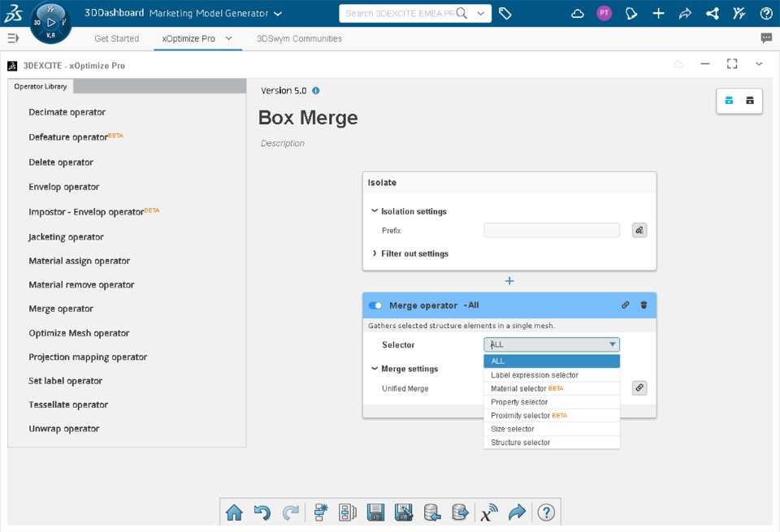The height and width of the screenshot is (532, 780).
Task: Delete the Merge operator with trash icon
Action: point(643,305)
